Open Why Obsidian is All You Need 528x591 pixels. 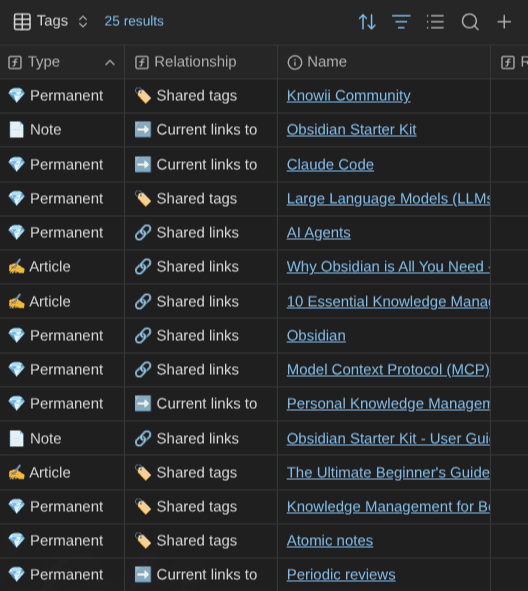[388, 266]
